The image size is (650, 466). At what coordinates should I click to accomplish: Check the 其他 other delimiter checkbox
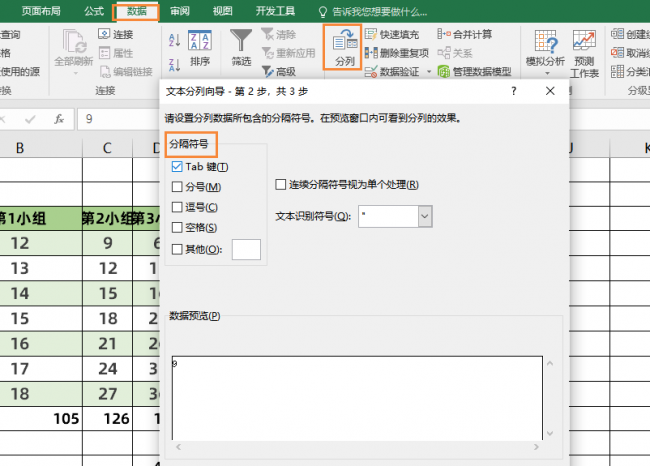point(177,249)
